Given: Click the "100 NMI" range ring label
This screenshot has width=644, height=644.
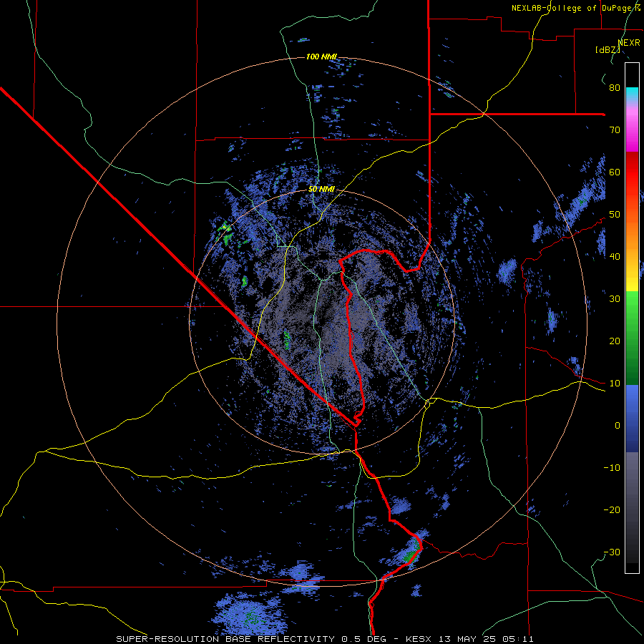Looking at the screenshot, I should [321, 57].
